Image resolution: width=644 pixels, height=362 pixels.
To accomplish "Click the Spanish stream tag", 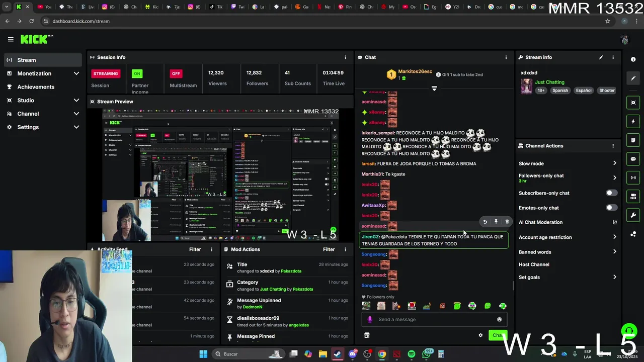I will coord(560,90).
